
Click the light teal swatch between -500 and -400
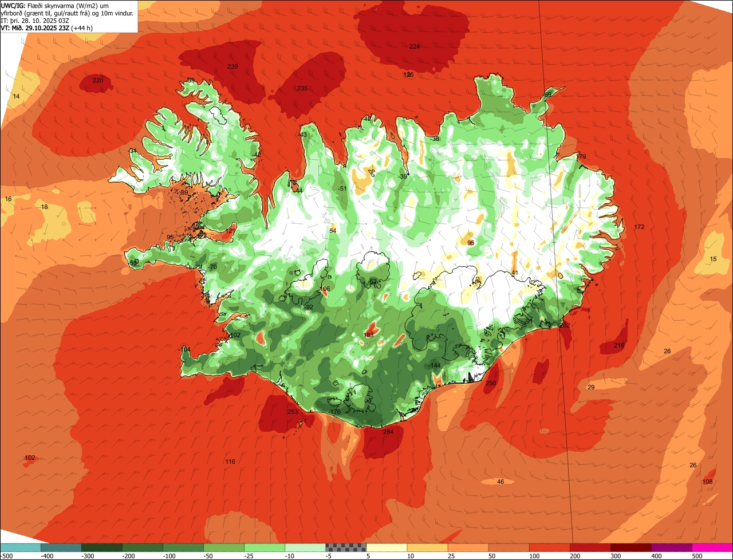[20, 548]
